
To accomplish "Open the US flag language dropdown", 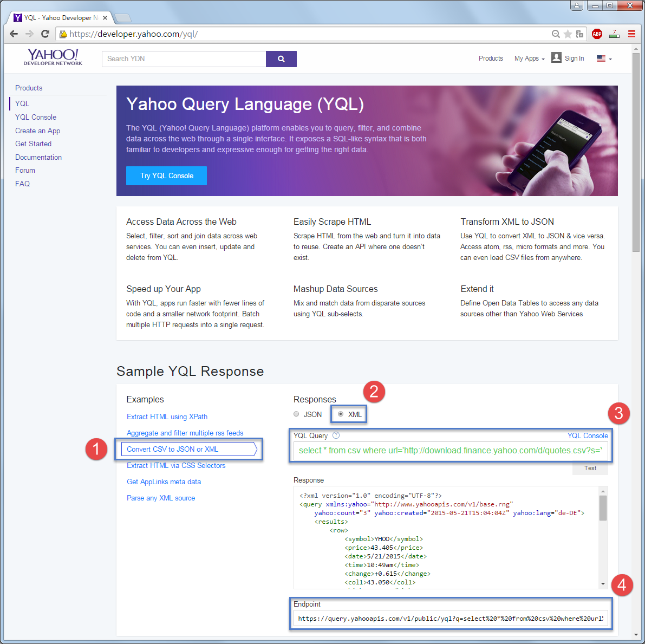I will (x=604, y=58).
